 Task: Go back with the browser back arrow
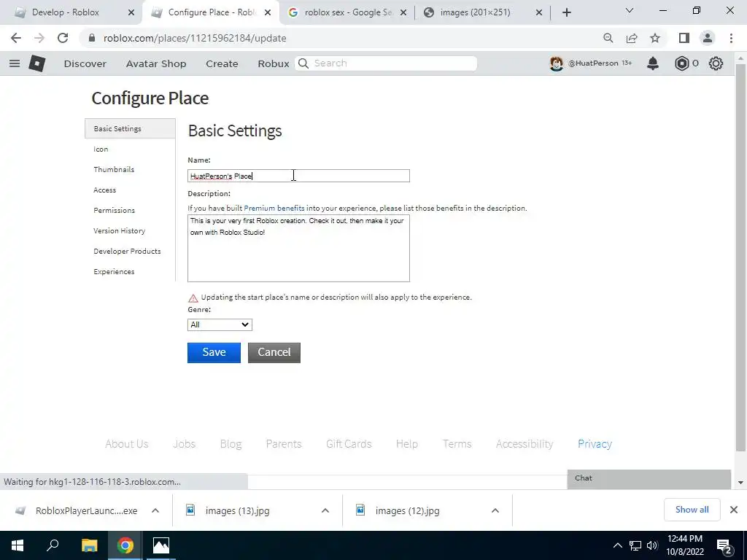click(16, 38)
